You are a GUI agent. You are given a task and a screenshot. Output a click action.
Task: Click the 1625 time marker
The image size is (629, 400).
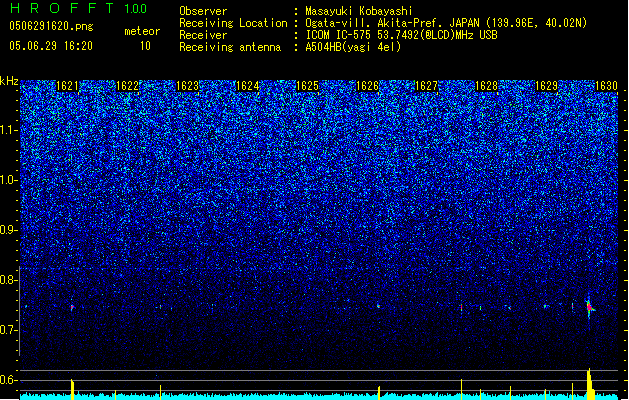(x=307, y=86)
